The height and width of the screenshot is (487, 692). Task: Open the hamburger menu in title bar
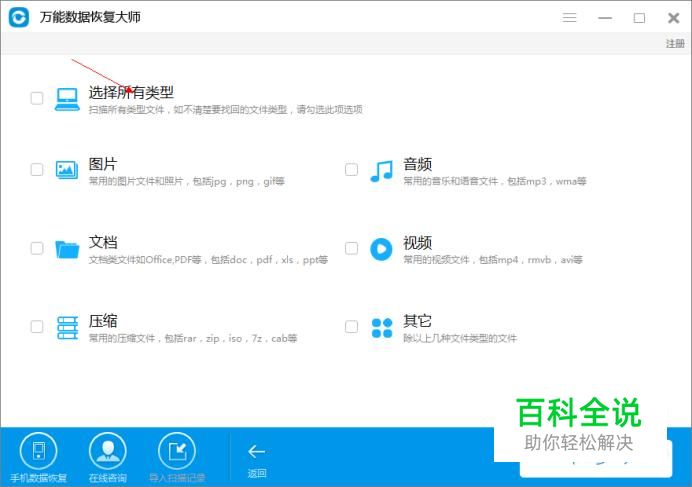569,18
